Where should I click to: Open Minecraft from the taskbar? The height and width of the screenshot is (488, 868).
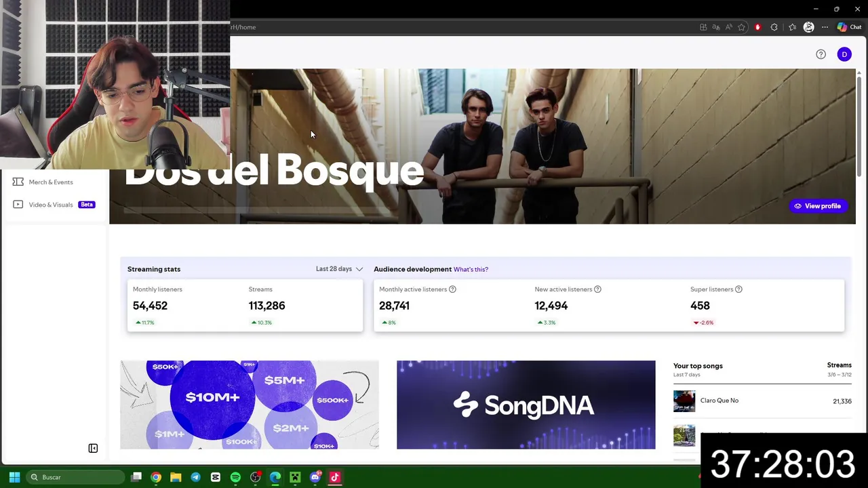[295, 477]
